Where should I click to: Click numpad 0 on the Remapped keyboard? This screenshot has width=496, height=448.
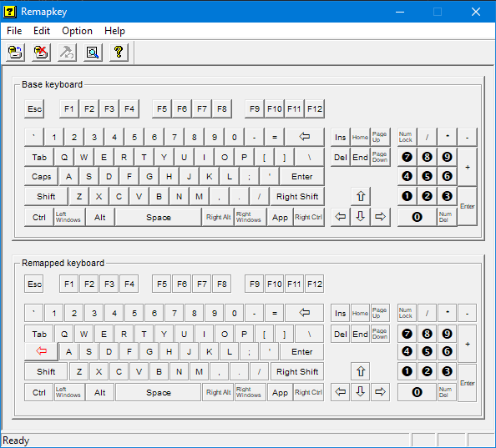pos(417,392)
